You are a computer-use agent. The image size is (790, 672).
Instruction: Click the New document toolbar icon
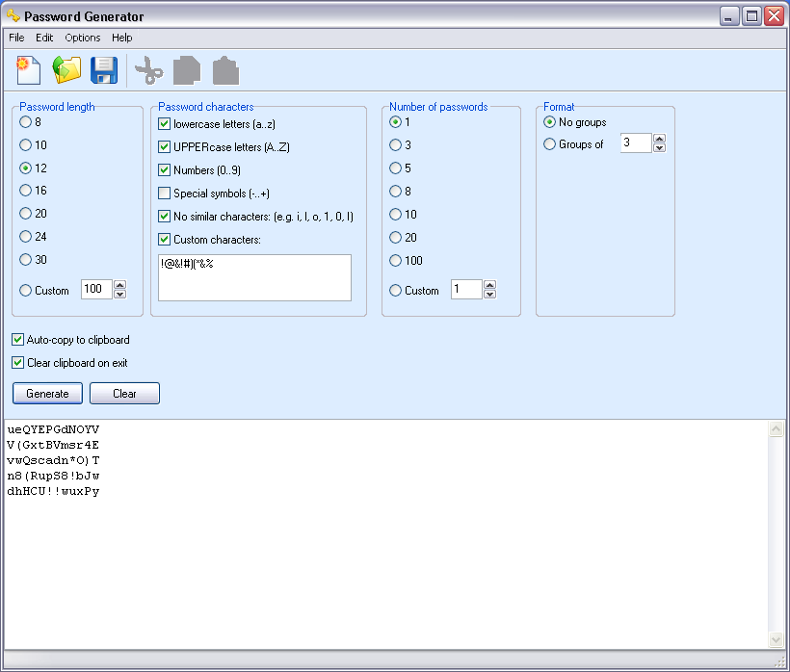click(28, 70)
